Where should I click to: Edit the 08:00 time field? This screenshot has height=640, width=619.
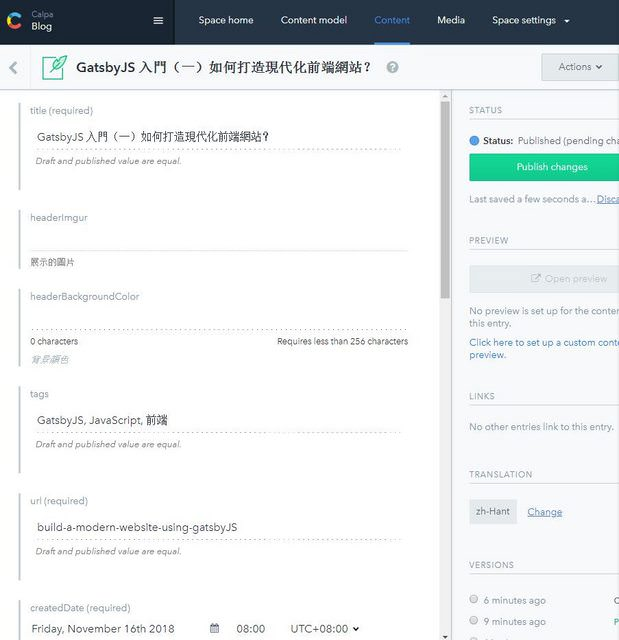[251, 629]
